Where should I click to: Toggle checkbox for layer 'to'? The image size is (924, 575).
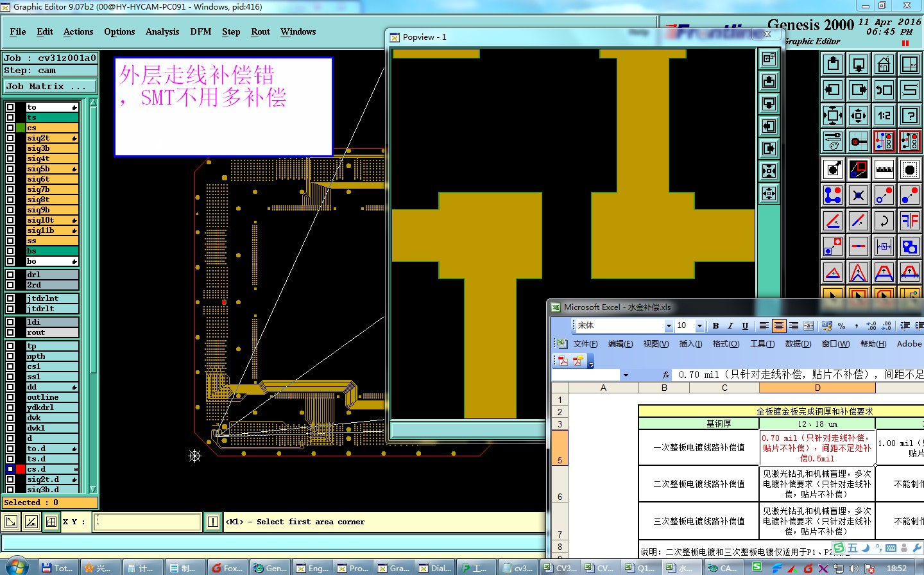10,107
